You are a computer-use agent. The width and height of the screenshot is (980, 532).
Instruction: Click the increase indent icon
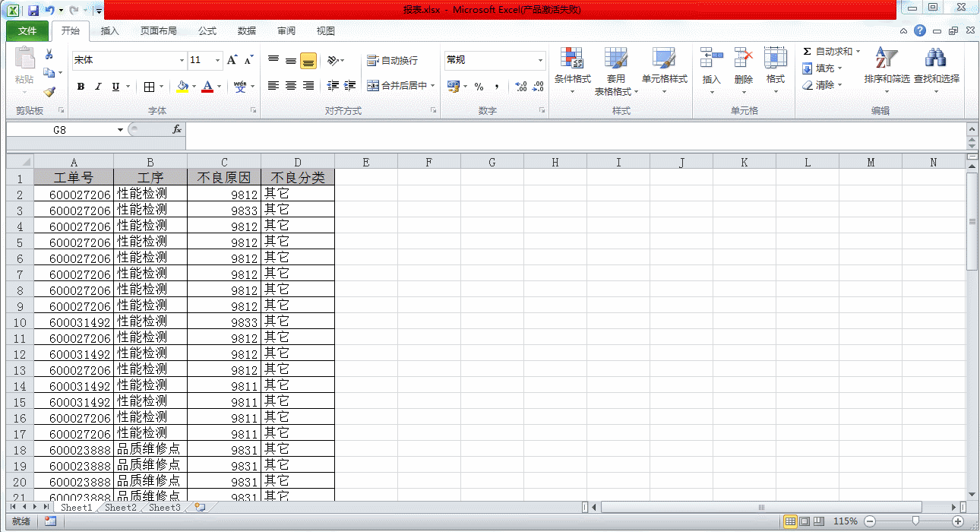tap(349, 86)
